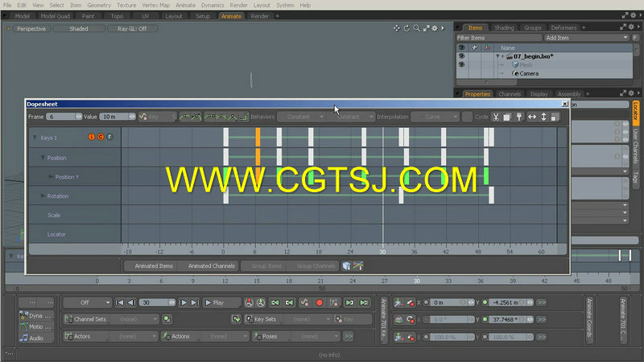Select the orange keyframe on Keys 1 row
This screenshot has height=362, width=644.
point(258,137)
